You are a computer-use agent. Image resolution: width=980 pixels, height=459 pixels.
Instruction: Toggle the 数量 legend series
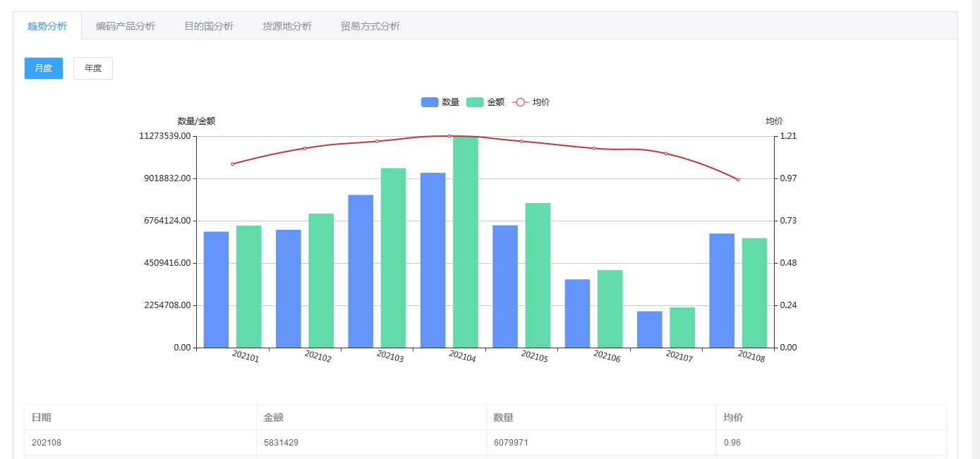coord(440,102)
